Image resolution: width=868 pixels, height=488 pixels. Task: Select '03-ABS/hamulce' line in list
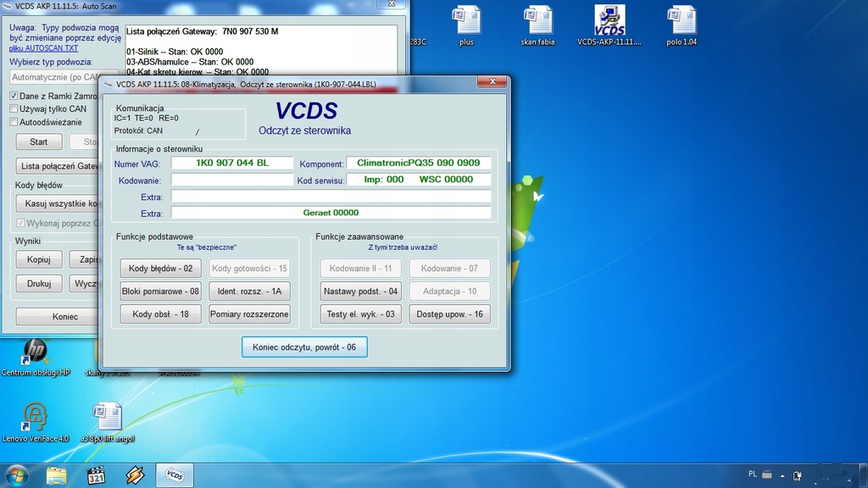(x=190, y=61)
